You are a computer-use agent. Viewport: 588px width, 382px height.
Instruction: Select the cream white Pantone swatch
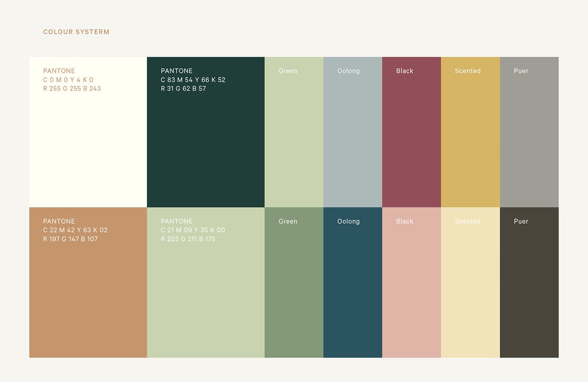[x=88, y=147]
